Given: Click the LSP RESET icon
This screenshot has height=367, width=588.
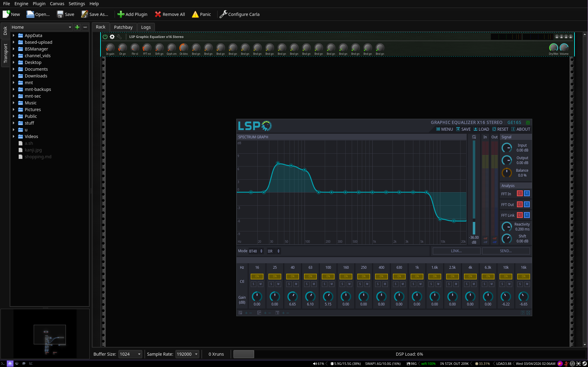Looking at the screenshot, I should tap(494, 129).
